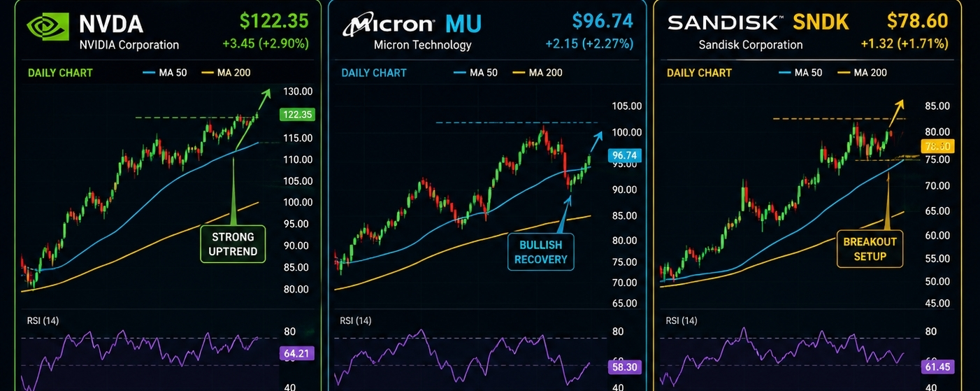980x391 pixels.
Task: Toggle MA 200 legend in SNDK chart
Action: [863, 73]
